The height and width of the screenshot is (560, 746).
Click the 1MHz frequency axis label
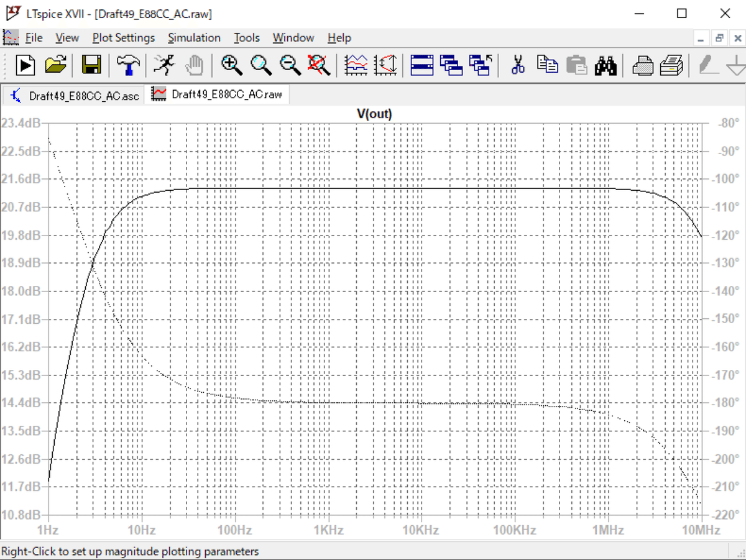click(608, 530)
